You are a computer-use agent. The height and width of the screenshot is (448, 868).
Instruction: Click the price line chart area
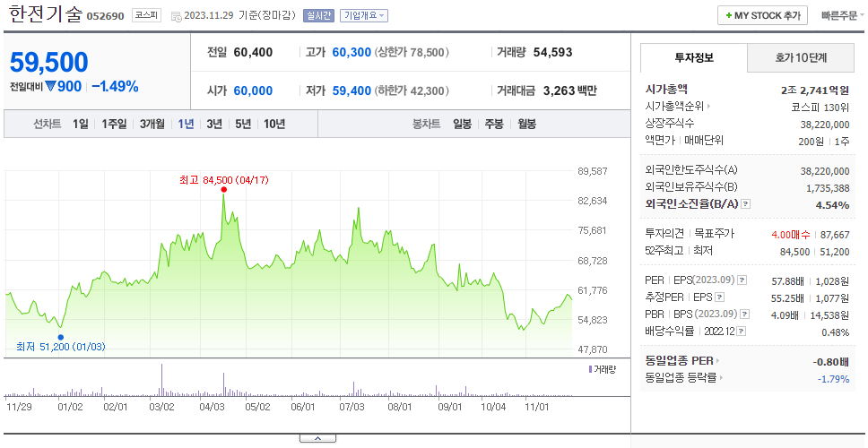pos(289,263)
